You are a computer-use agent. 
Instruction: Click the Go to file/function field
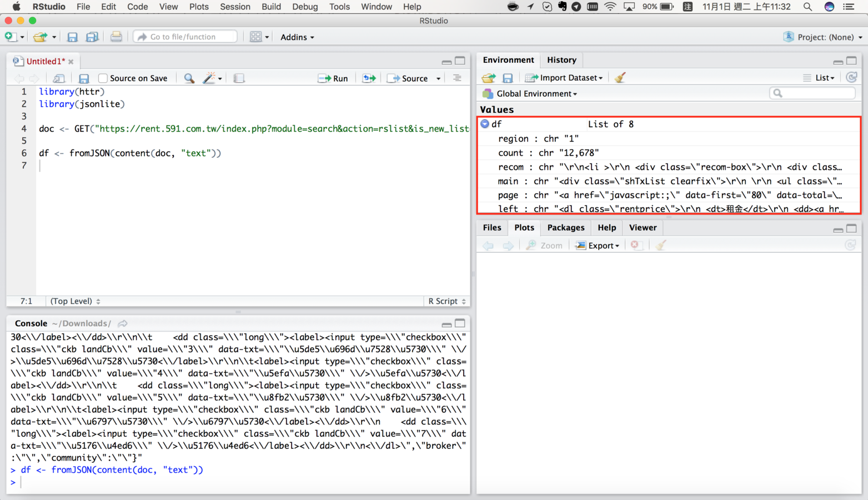click(185, 37)
